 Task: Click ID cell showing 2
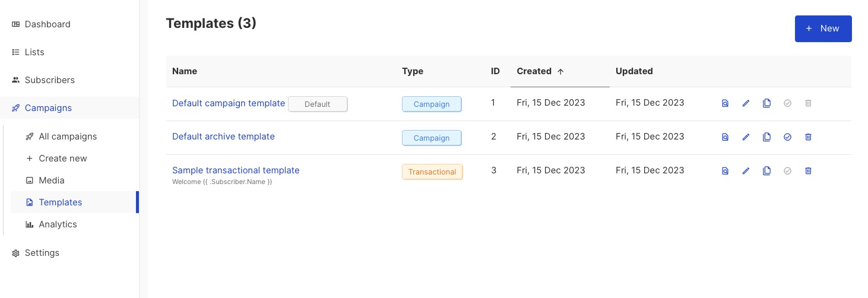tap(493, 137)
